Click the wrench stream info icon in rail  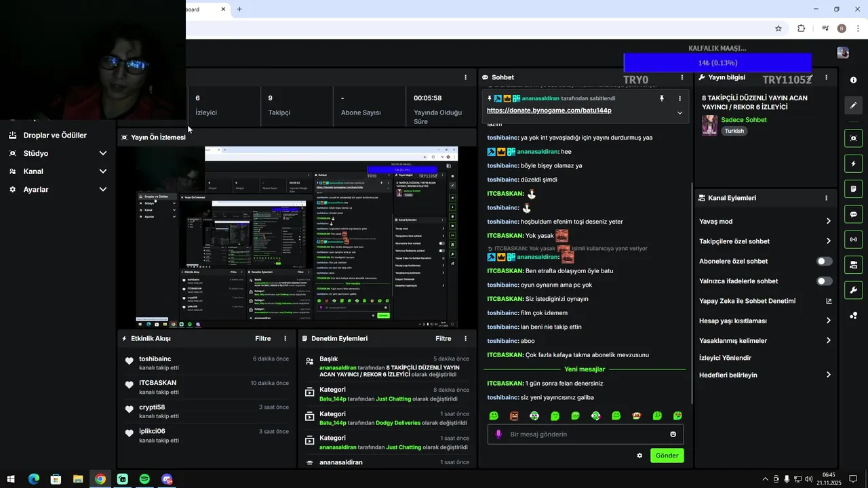853,290
